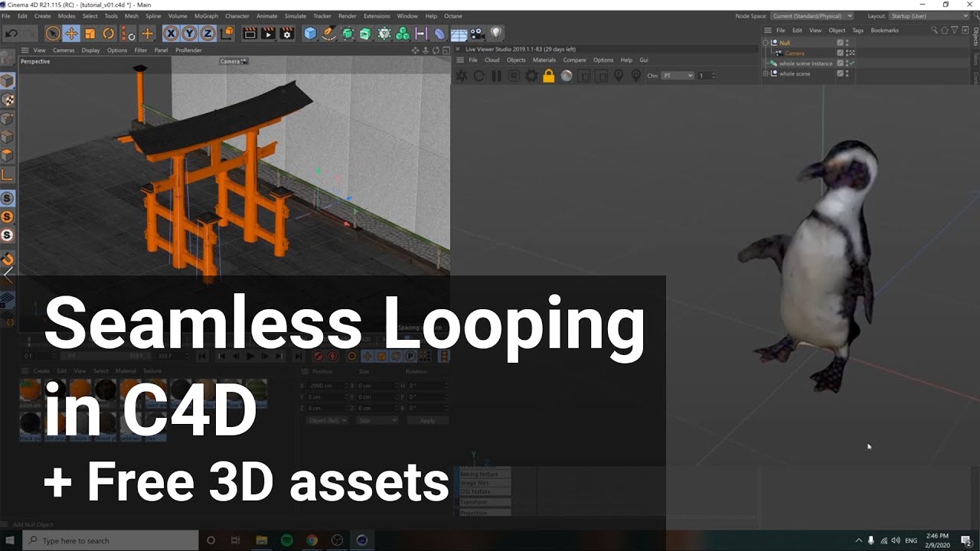Activate the Scale tool
Viewport: 980px width, 551px height.
pos(90,34)
